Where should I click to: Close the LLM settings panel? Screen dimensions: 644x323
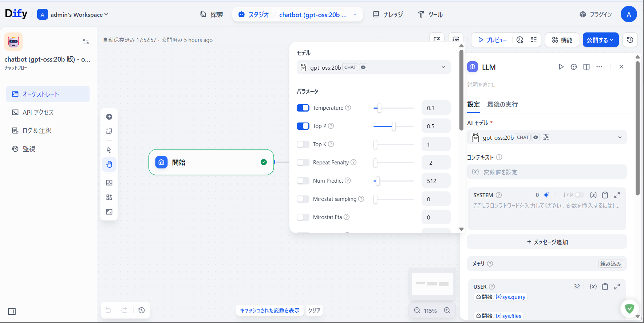click(x=621, y=67)
